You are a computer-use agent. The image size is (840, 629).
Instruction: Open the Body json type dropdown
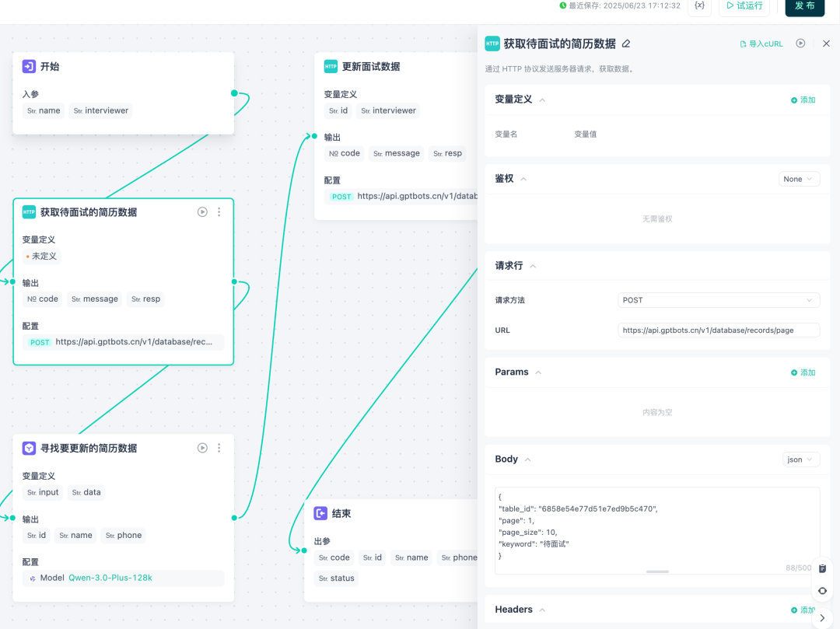[x=801, y=460]
